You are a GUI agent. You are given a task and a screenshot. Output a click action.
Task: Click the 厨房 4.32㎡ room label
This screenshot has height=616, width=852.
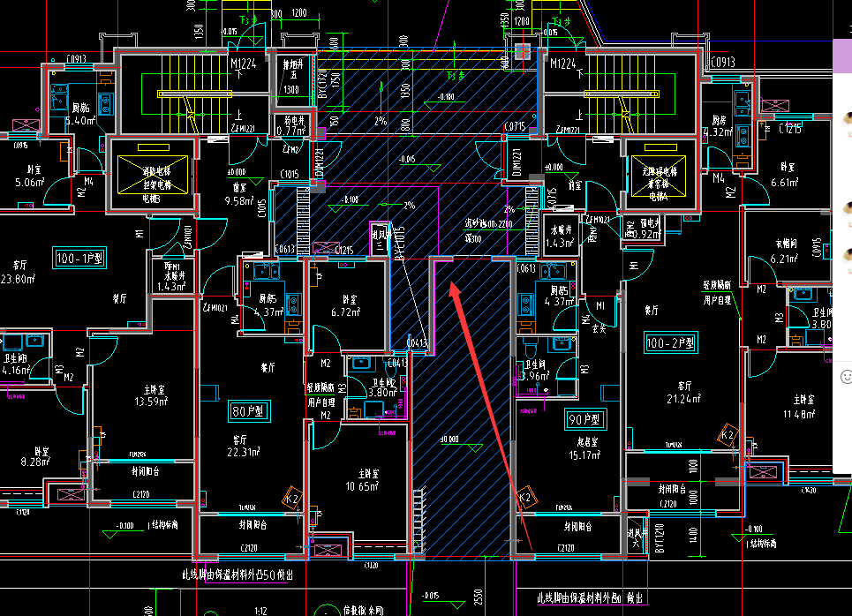[718, 126]
